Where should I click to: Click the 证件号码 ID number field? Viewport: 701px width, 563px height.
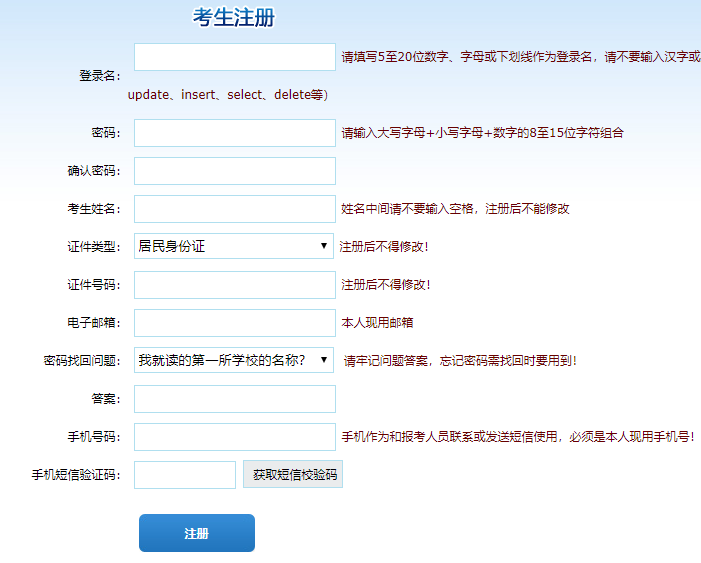point(235,285)
